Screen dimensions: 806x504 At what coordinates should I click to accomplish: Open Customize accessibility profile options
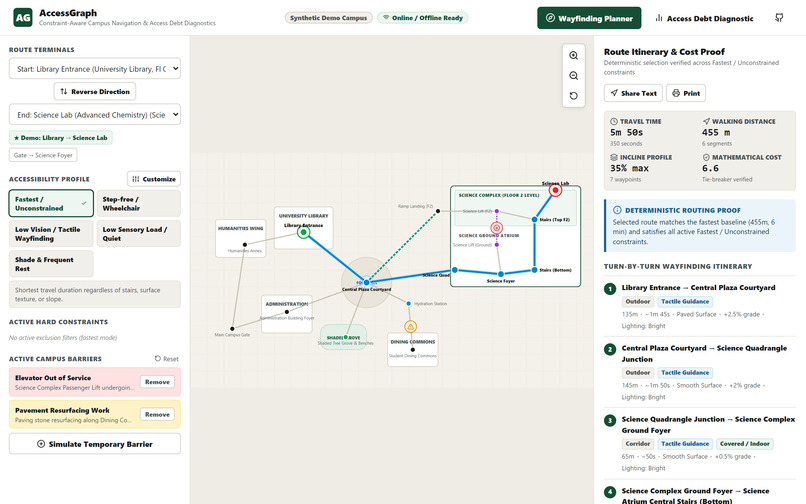coord(154,179)
